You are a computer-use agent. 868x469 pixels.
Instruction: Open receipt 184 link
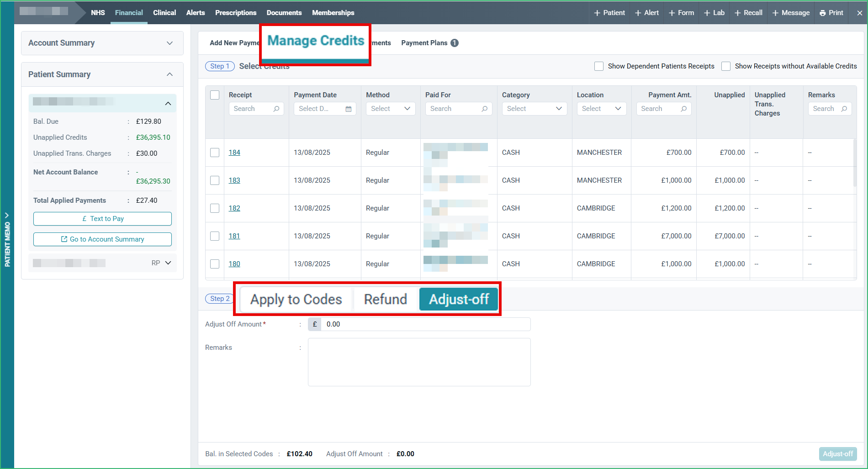[234, 153]
